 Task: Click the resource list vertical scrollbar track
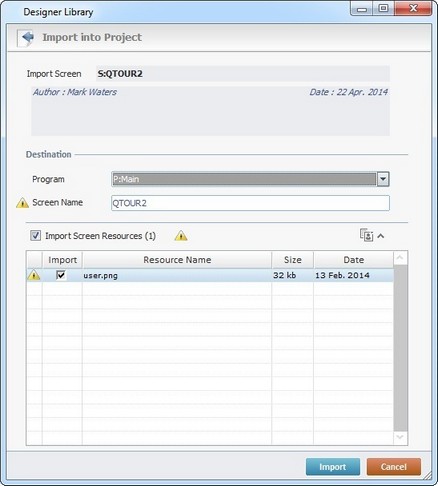click(400, 347)
